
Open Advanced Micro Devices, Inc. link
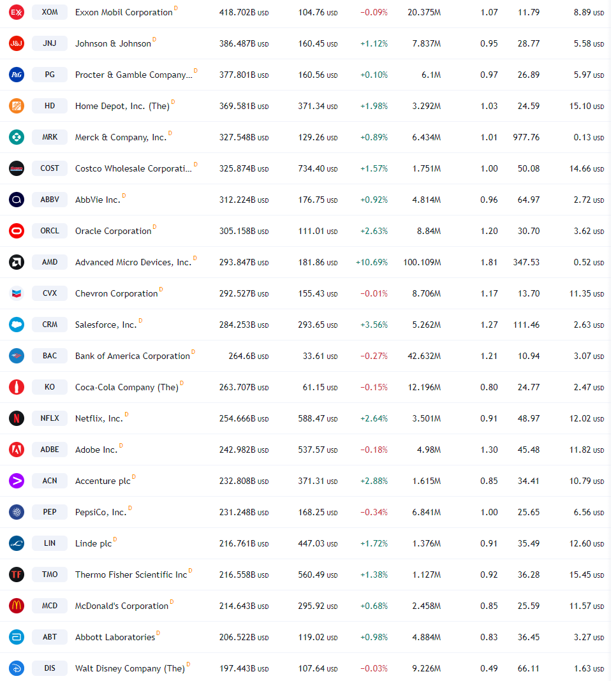pyautogui.click(x=133, y=263)
